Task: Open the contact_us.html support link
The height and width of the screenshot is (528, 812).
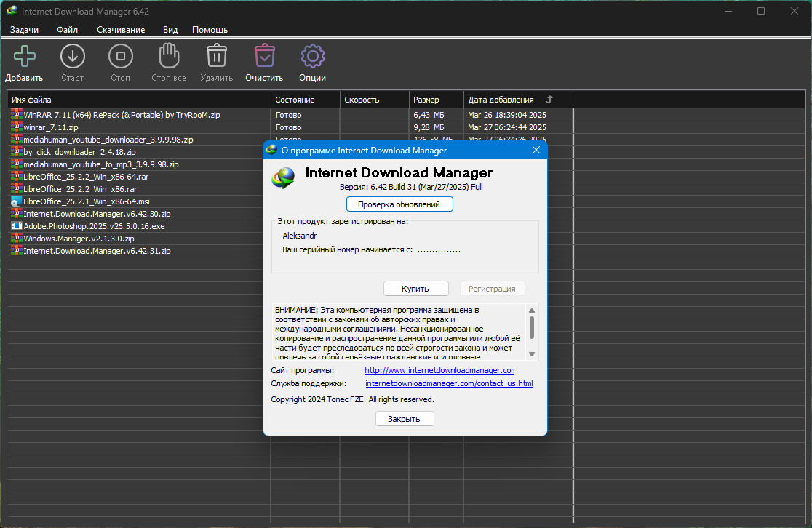Action: 449,383
